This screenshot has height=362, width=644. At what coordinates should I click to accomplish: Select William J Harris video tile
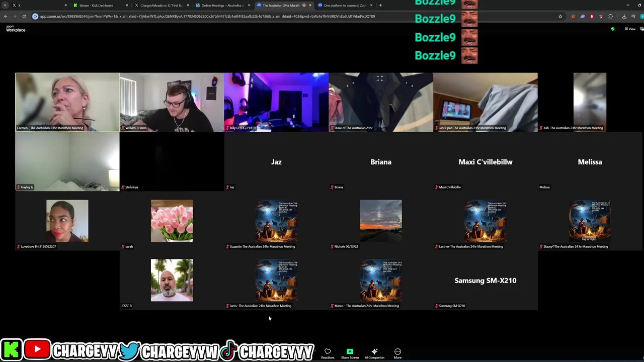click(x=172, y=102)
